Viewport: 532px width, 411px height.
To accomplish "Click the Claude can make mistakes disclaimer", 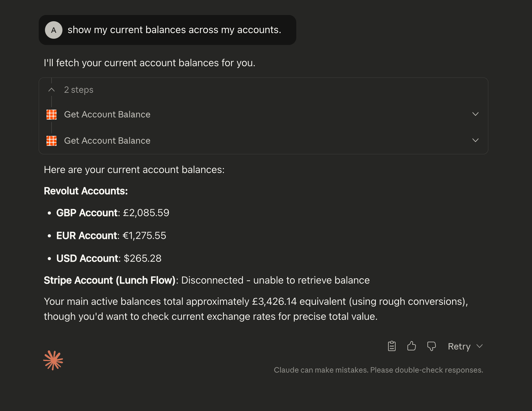I will coord(378,370).
